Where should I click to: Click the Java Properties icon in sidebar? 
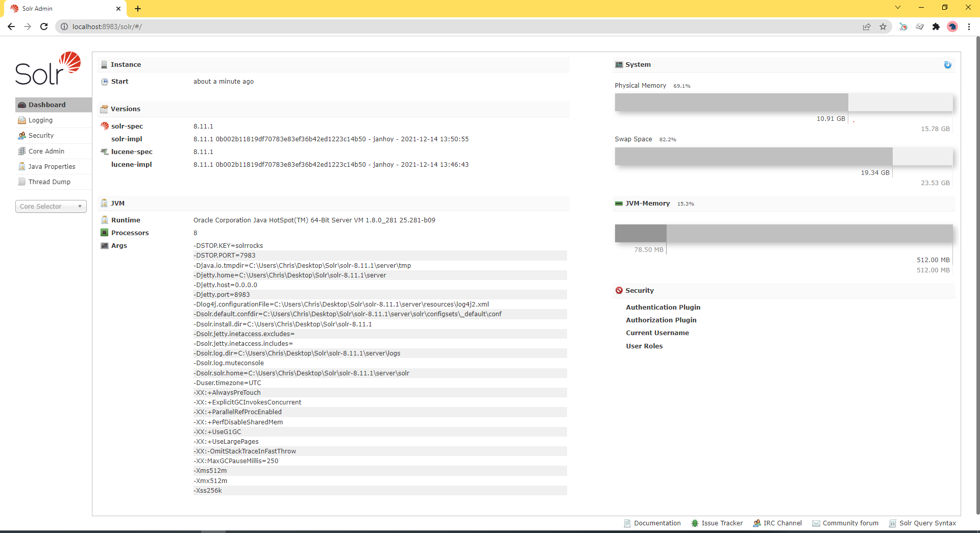tap(22, 166)
